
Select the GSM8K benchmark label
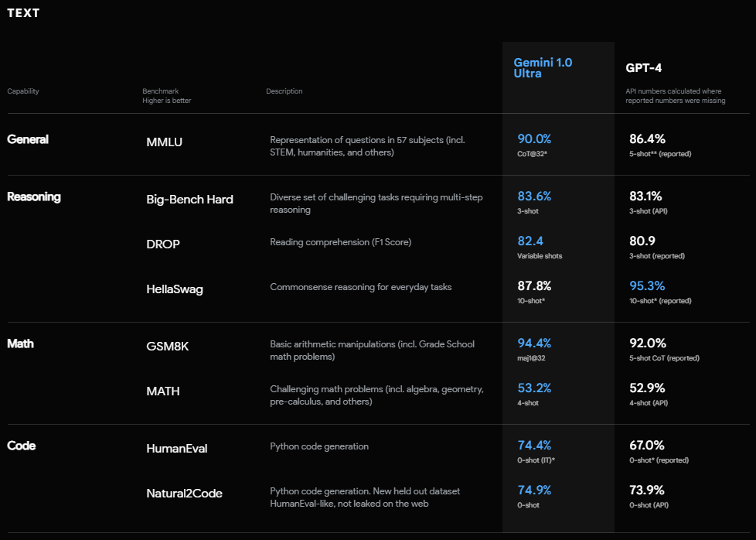click(x=167, y=346)
